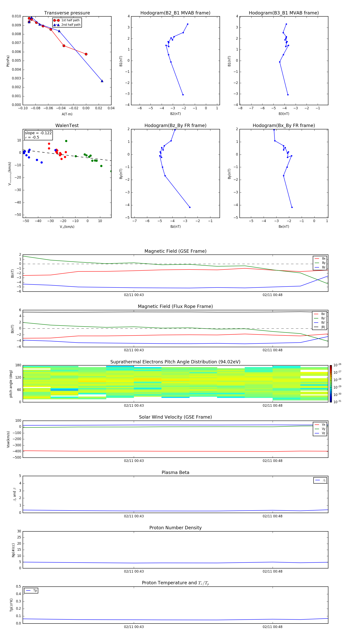Select the "Bz'" flux rope legend entry
The width and height of the screenshot is (351, 644).
point(320,323)
